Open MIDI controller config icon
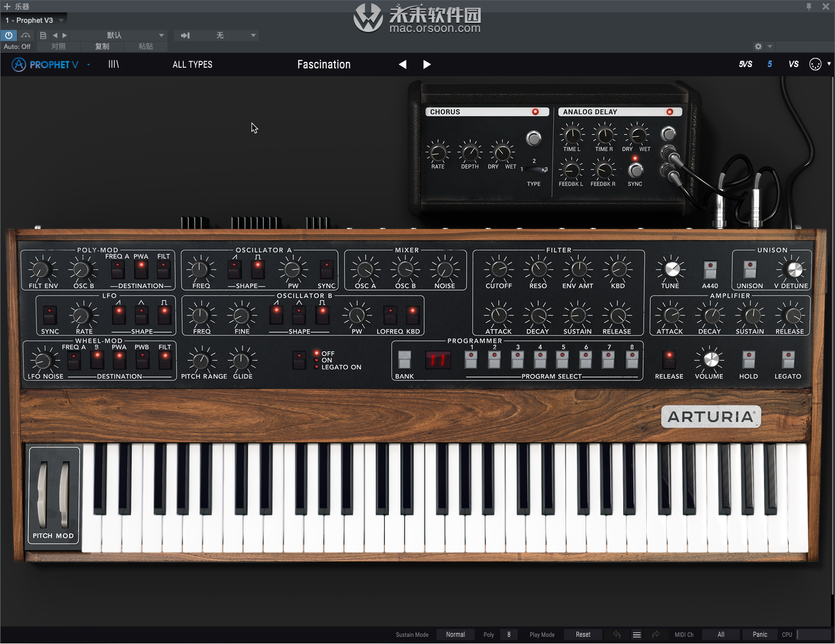 tap(815, 64)
